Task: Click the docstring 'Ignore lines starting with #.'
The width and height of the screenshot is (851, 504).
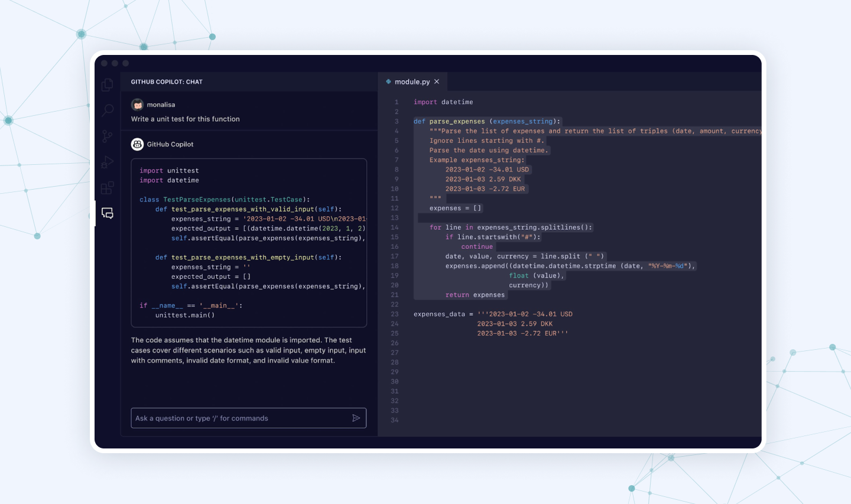Action: (x=487, y=141)
